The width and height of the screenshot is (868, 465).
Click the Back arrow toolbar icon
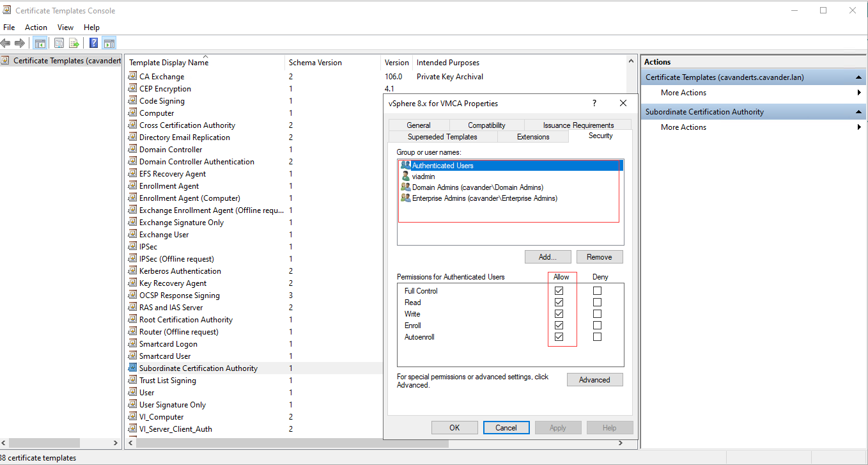(x=6, y=43)
